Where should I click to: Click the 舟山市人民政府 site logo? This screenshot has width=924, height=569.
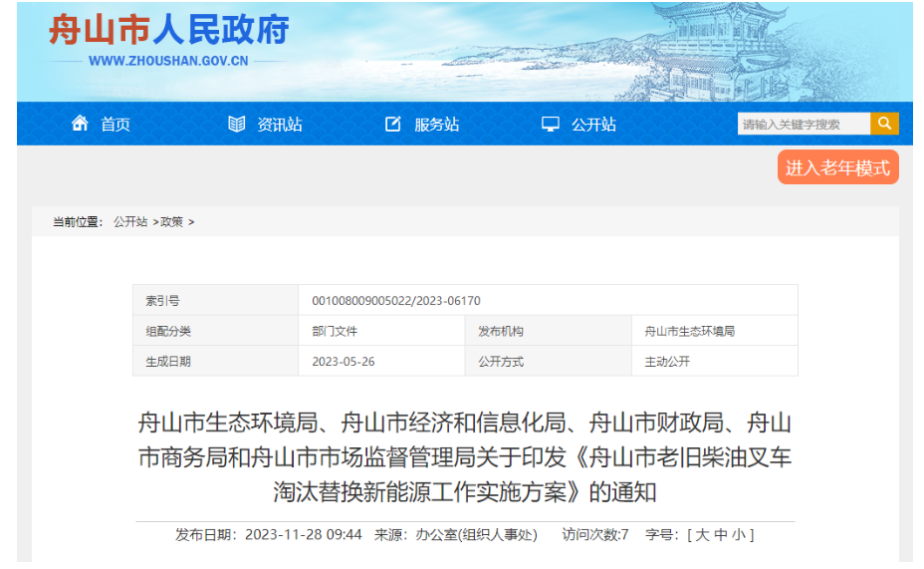pyautogui.click(x=169, y=31)
